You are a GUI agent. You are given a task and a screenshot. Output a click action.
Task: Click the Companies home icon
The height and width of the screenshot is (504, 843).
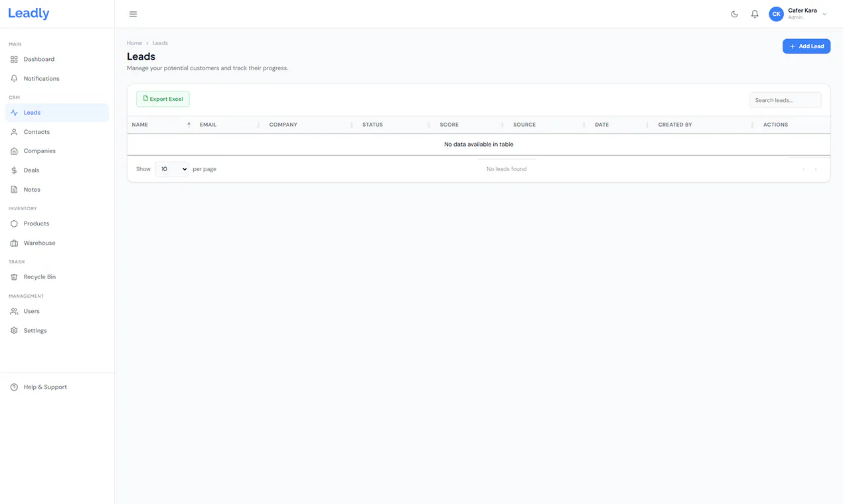(x=14, y=151)
